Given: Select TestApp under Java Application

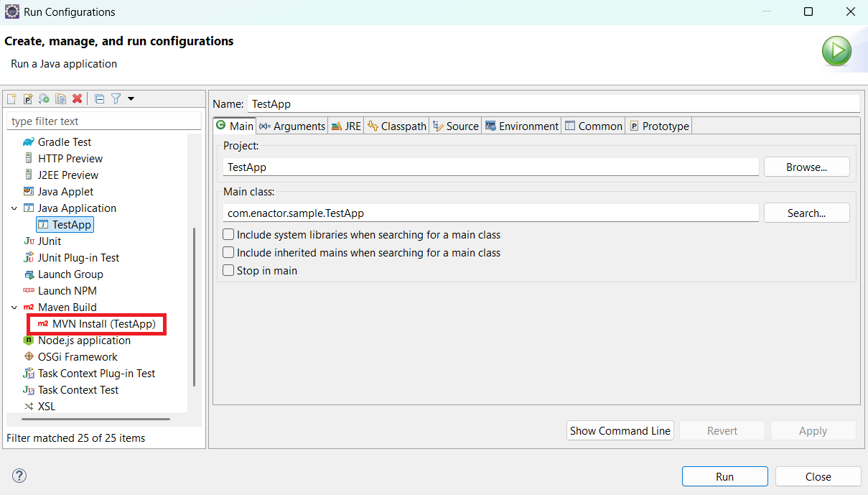Looking at the screenshot, I should [65, 225].
